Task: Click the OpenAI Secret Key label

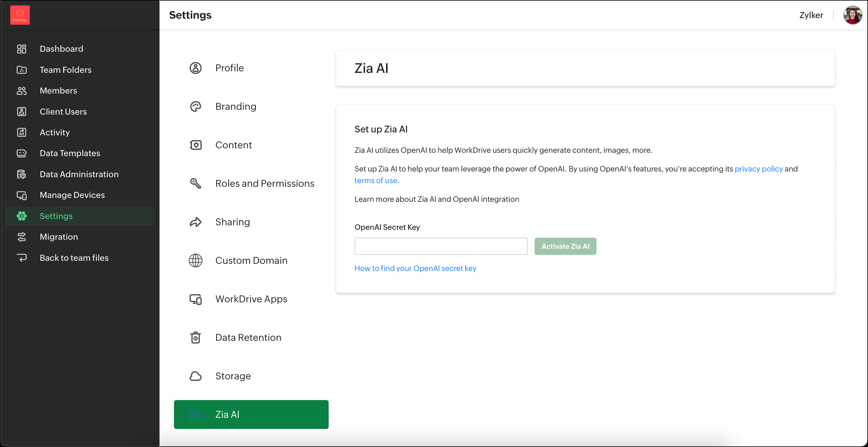Action: [x=387, y=227]
